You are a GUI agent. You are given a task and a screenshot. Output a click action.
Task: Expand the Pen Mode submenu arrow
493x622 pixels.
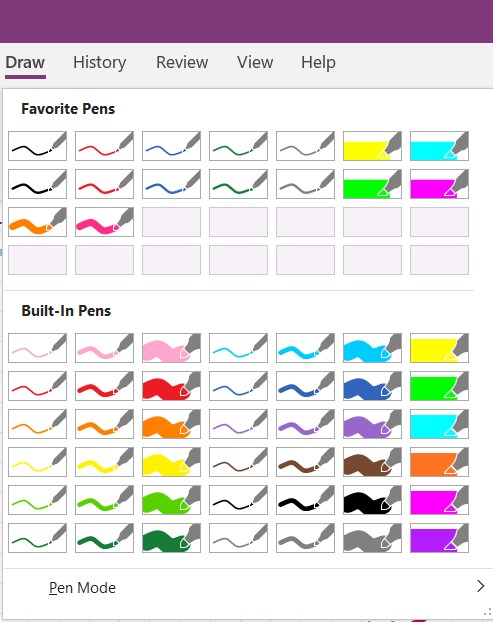480,586
